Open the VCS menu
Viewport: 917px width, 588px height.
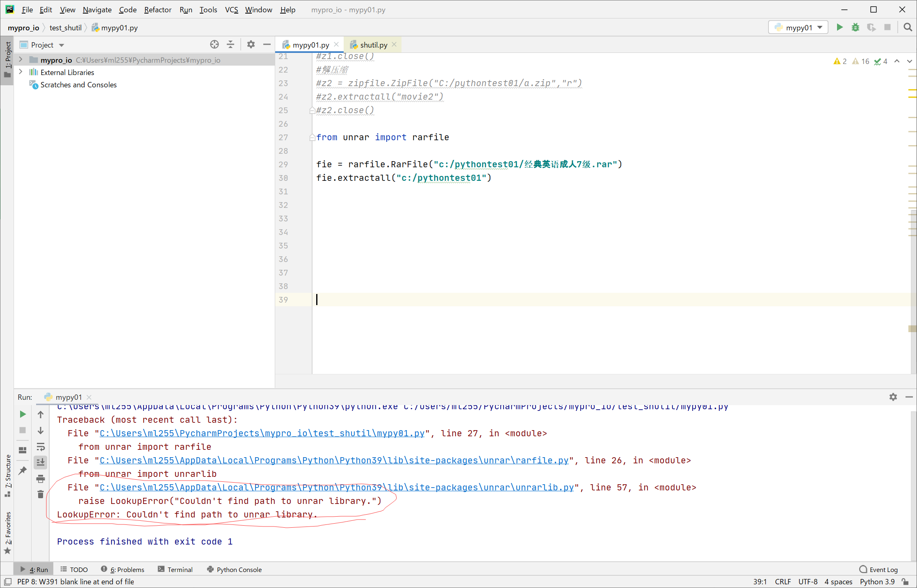231,9
